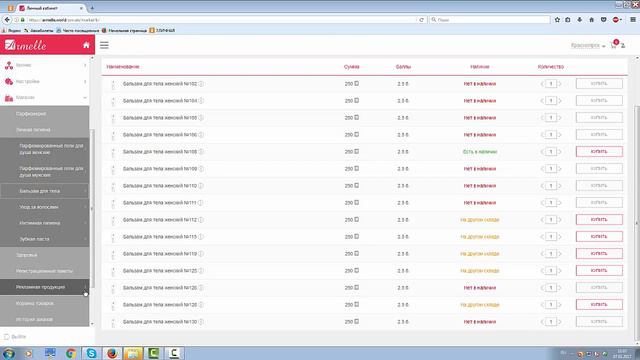Open the Регистрационные пакеты category

tap(44, 271)
